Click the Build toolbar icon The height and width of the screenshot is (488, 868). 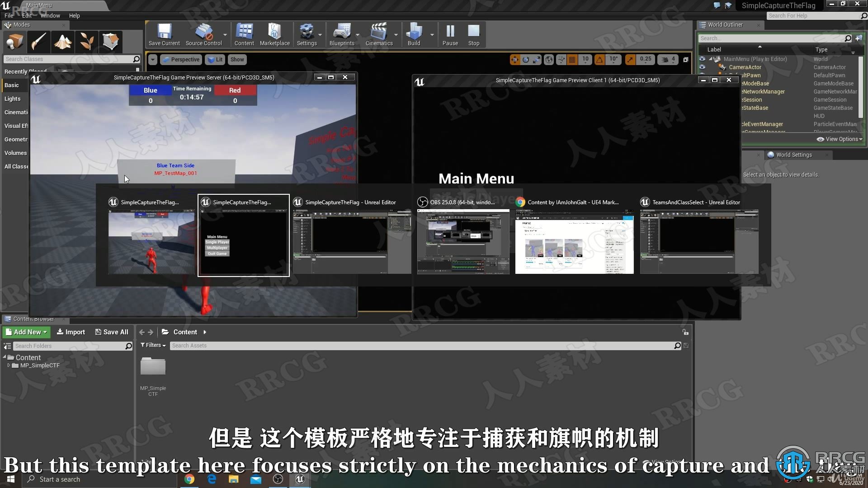[414, 35]
